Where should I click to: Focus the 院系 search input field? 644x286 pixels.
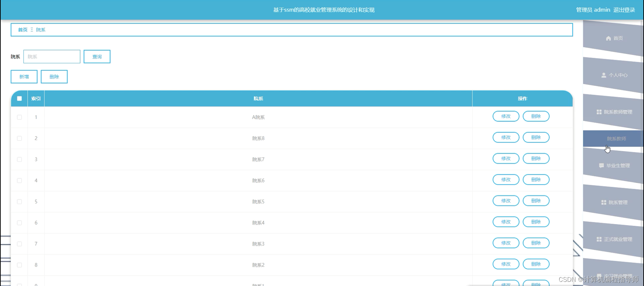52,57
